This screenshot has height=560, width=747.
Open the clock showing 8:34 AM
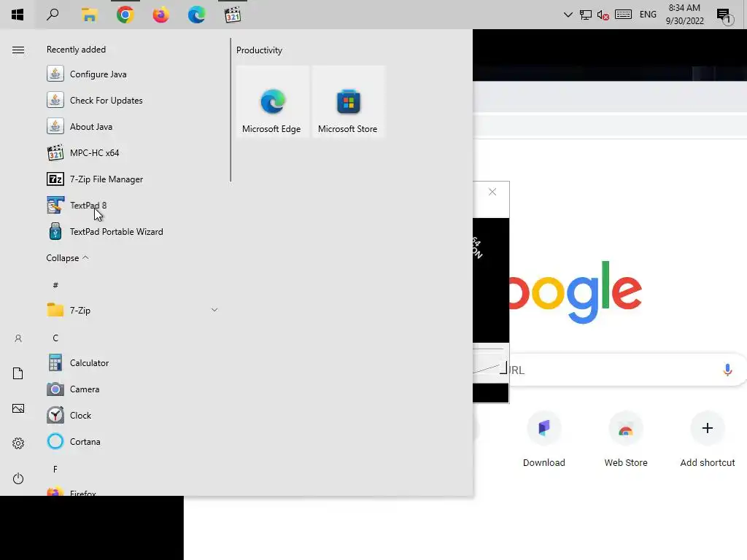point(684,15)
